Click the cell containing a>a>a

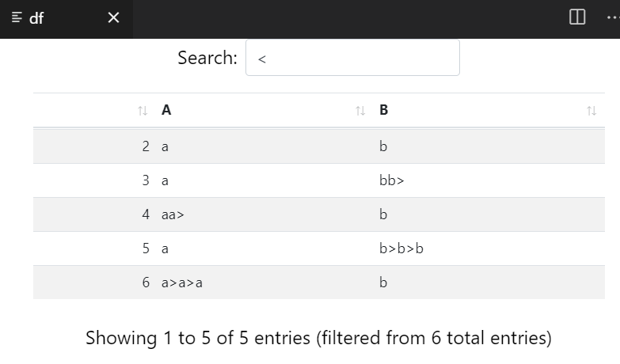[x=182, y=282]
